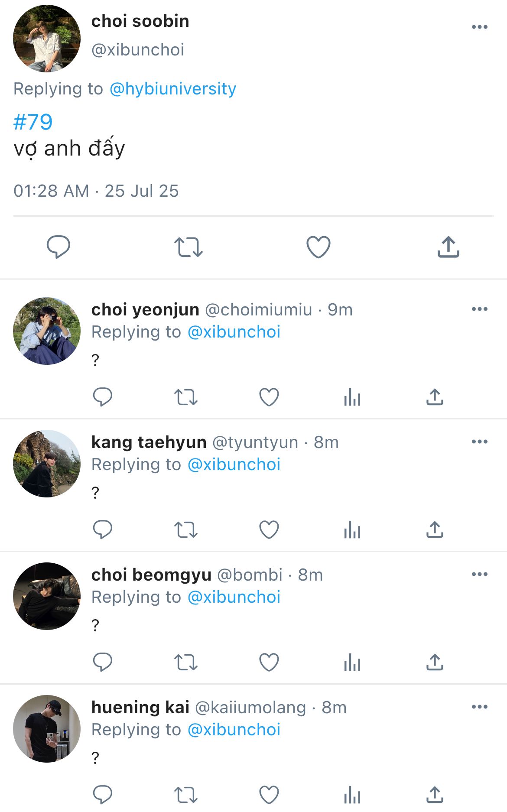The width and height of the screenshot is (507, 812).
Task: Like kang taehyun's reply
Action: (269, 529)
